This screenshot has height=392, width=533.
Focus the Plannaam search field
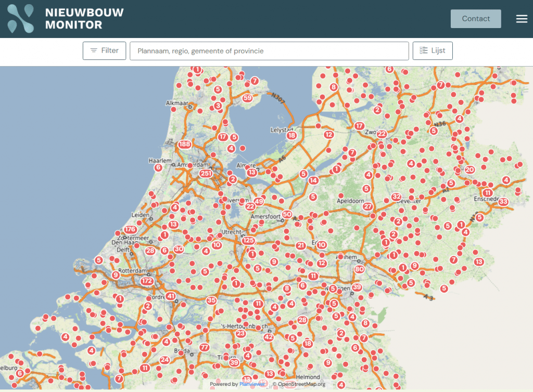pyautogui.click(x=269, y=51)
